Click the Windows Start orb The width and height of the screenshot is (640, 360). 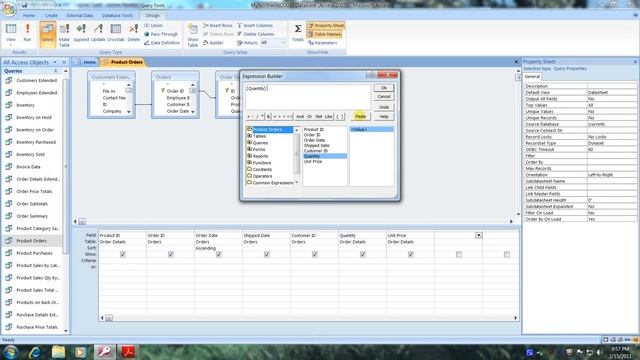(10, 352)
